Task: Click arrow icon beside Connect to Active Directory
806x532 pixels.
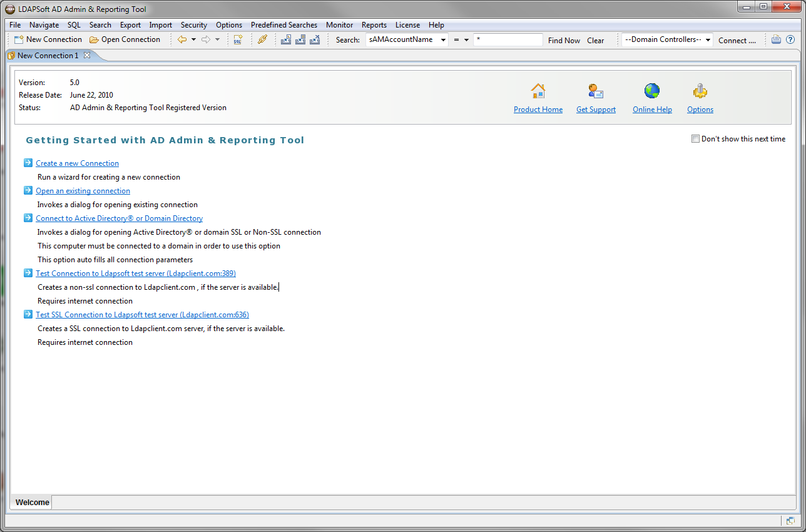Action: [x=28, y=218]
